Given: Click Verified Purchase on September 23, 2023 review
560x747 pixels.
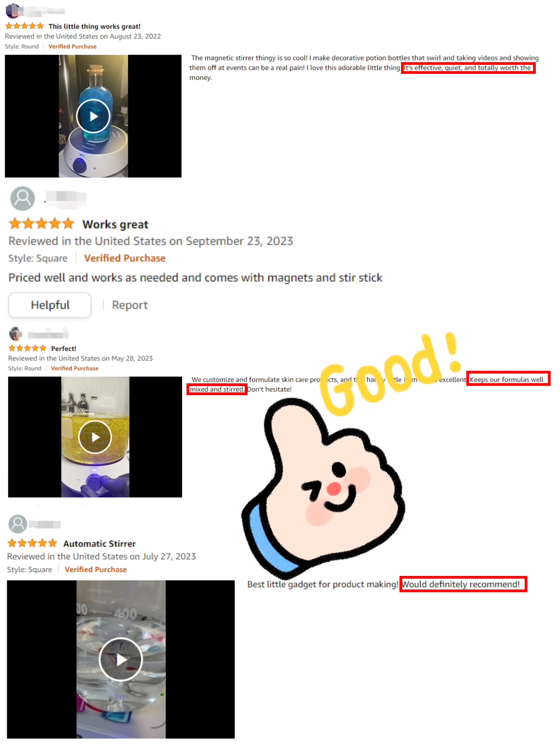Looking at the screenshot, I should (x=124, y=258).
